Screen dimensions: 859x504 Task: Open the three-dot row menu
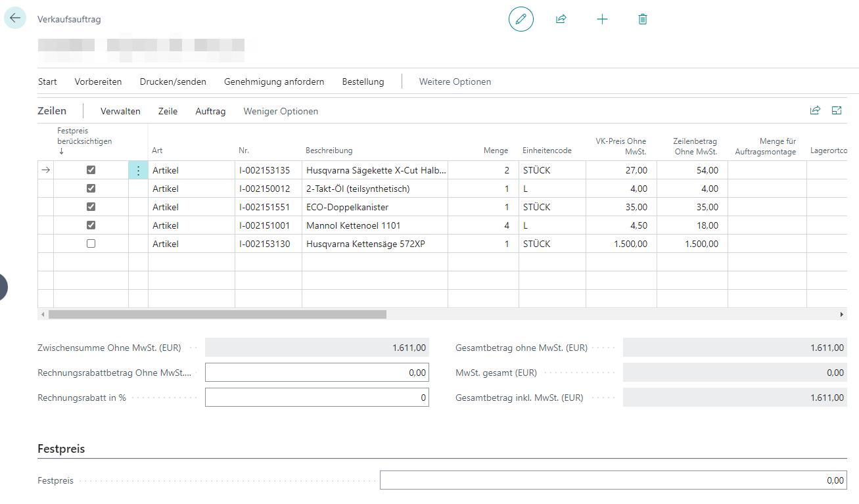[x=138, y=170]
